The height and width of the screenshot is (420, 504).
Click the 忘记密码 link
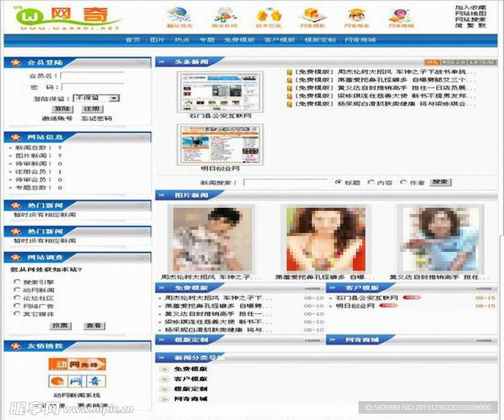[96, 118]
